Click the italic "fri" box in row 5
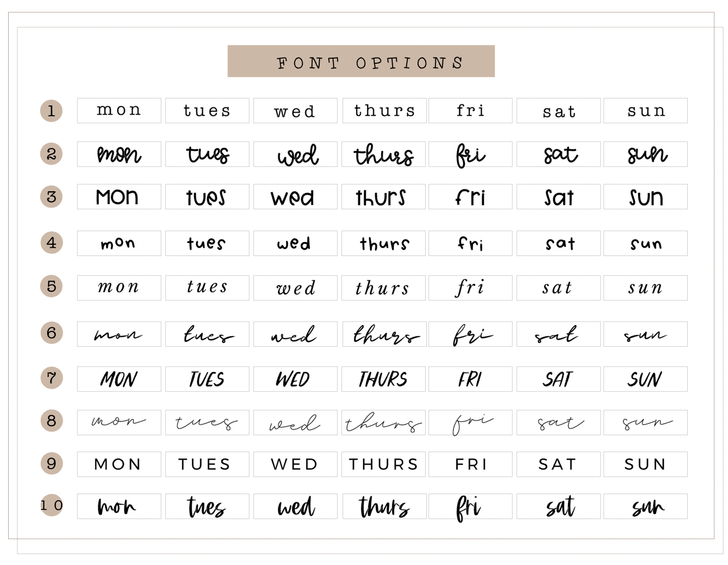 pos(470,288)
